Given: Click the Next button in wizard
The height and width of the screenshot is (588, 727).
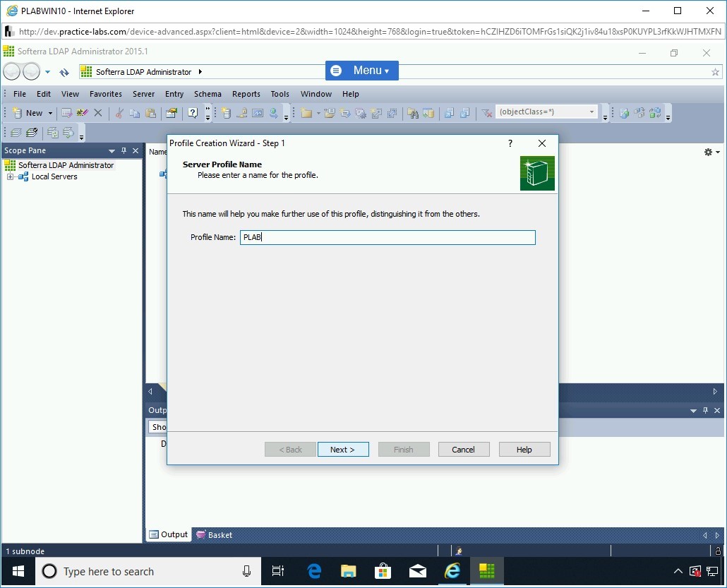Looking at the screenshot, I should 343,450.
